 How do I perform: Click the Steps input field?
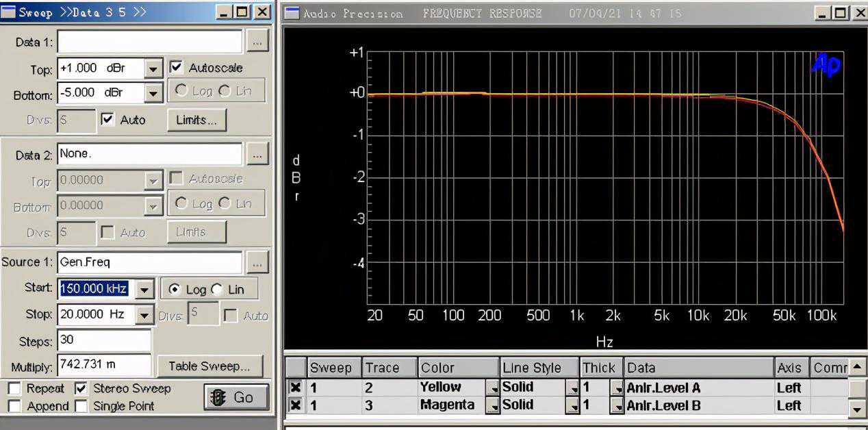pos(103,340)
